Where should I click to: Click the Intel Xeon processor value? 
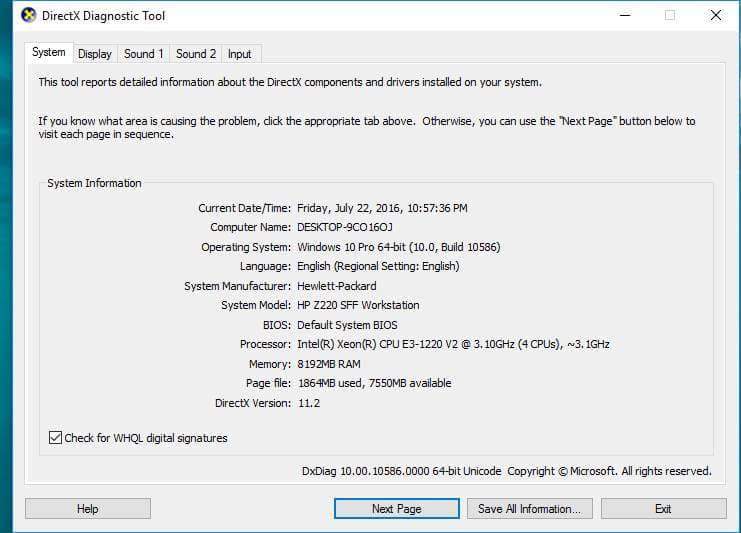pos(453,344)
